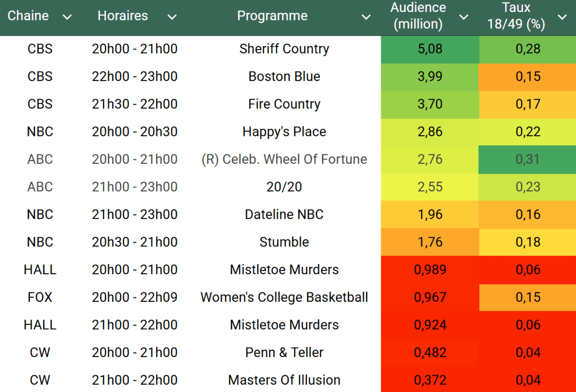Open the Taux 18/49 column dropdown

click(x=561, y=17)
